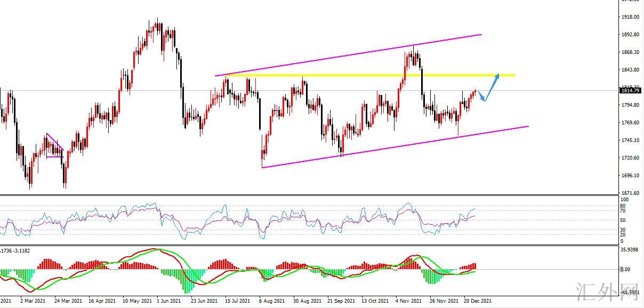Image resolution: width=644 pixels, height=308 pixels.
Task: Click the 1745.10 price axis label
Action: [630, 140]
